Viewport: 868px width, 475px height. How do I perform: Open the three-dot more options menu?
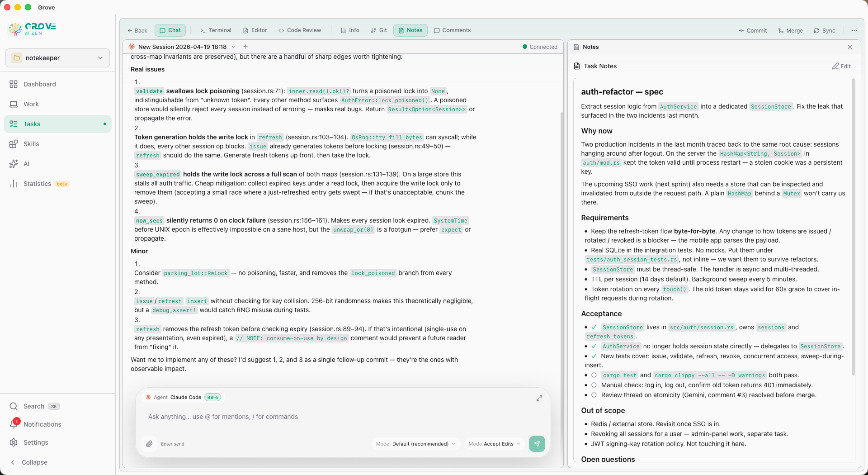pyautogui.click(x=854, y=31)
